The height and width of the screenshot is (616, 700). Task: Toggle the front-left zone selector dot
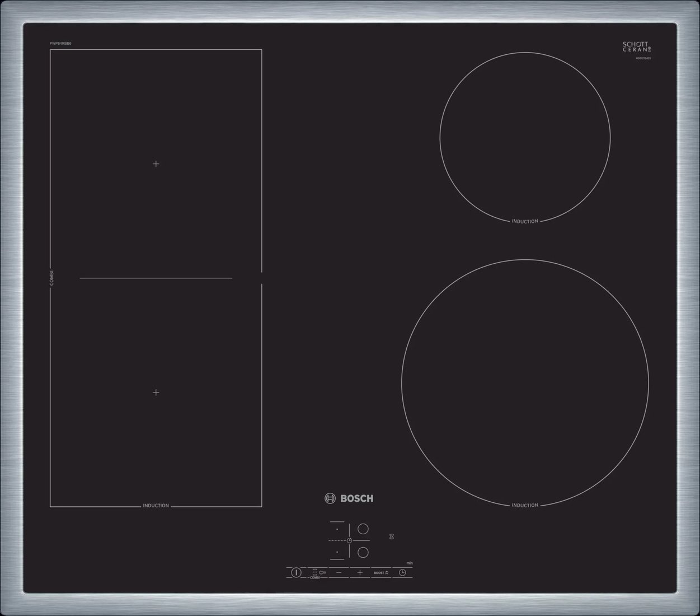(x=337, y=552)
